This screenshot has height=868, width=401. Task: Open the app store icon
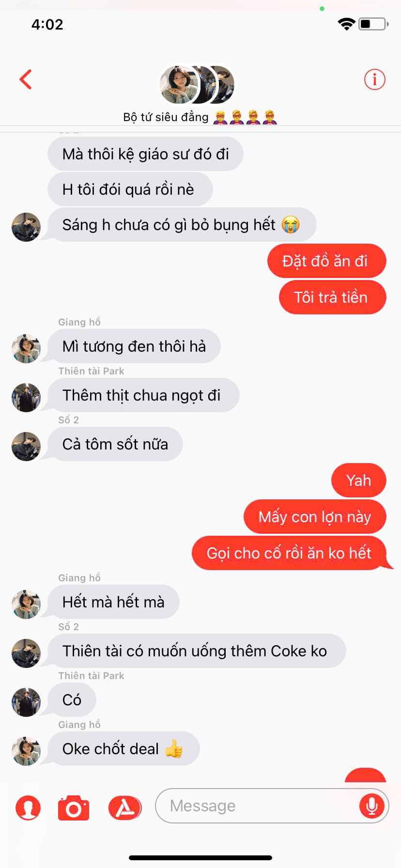coord(125,807)
